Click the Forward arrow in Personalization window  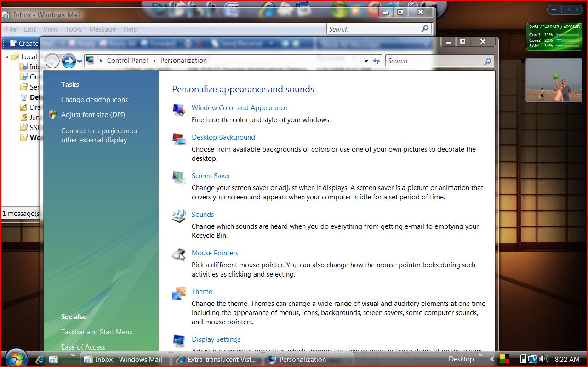pyautogui.click(x=69, y=61)
